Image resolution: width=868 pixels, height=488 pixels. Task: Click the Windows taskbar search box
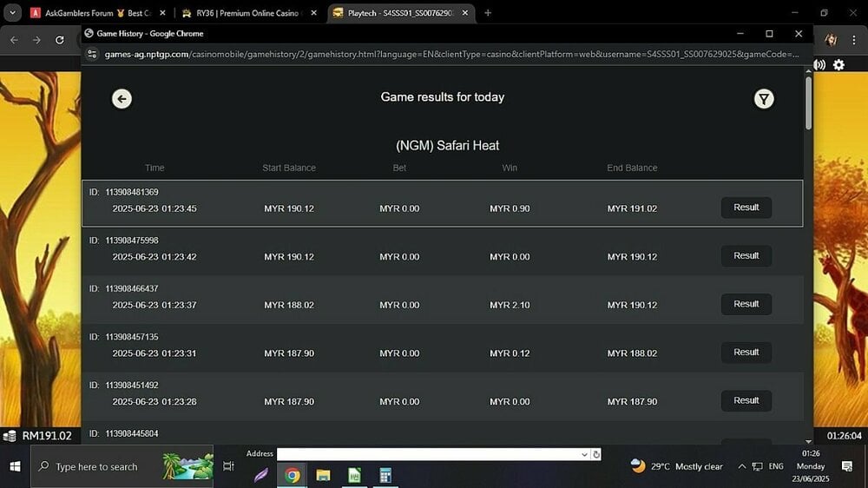coord(122,466)
